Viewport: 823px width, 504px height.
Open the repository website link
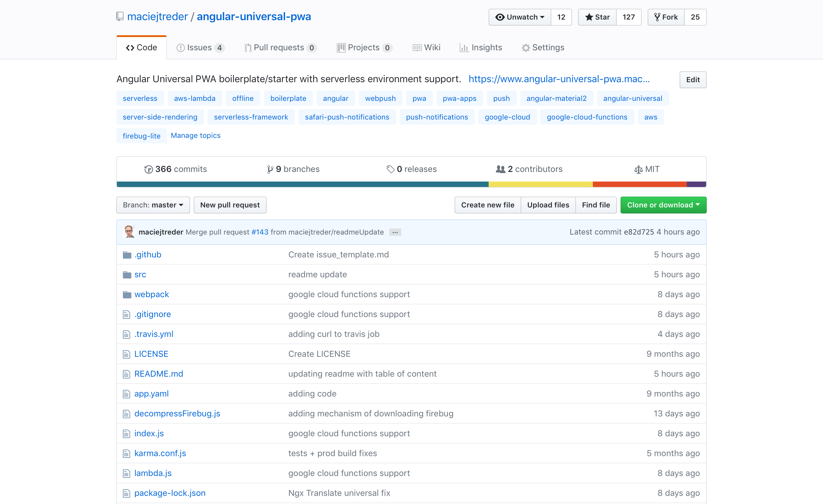point(559,79)
